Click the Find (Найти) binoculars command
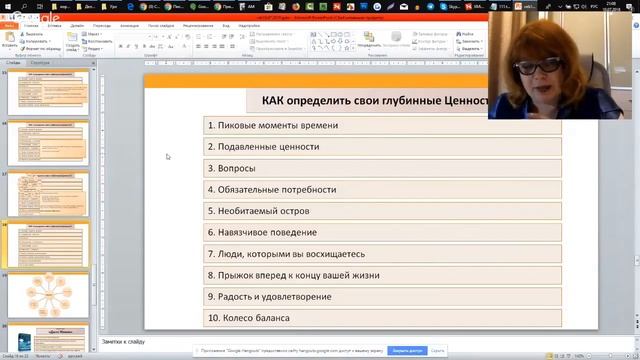The height and width of the screenshot is (360, 640). pos(464,34)
